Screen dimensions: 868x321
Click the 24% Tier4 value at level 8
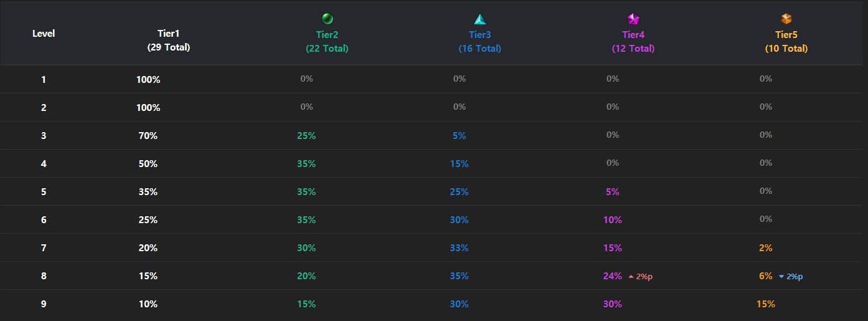(613, 276)
